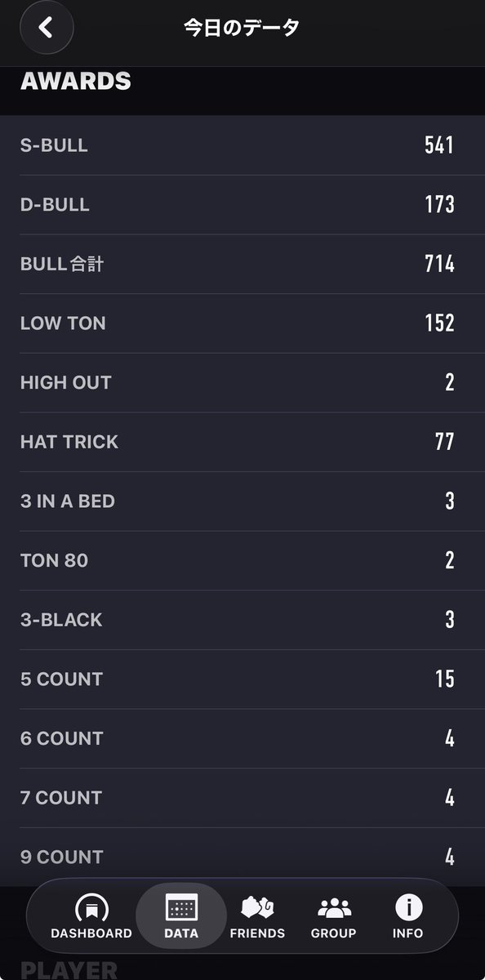485x980 pixels.
Task: Select the 7 COUNT row
Action: (238, 798)
